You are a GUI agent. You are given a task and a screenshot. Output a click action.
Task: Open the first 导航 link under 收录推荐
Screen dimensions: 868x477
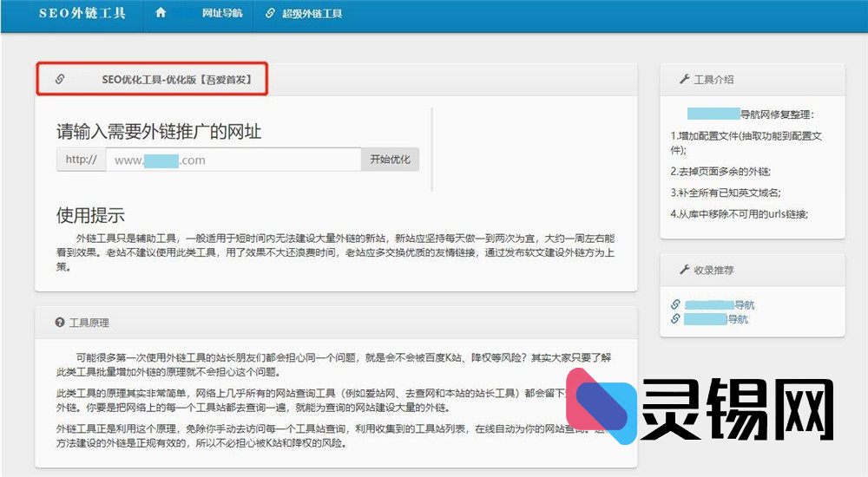[719, 305]
